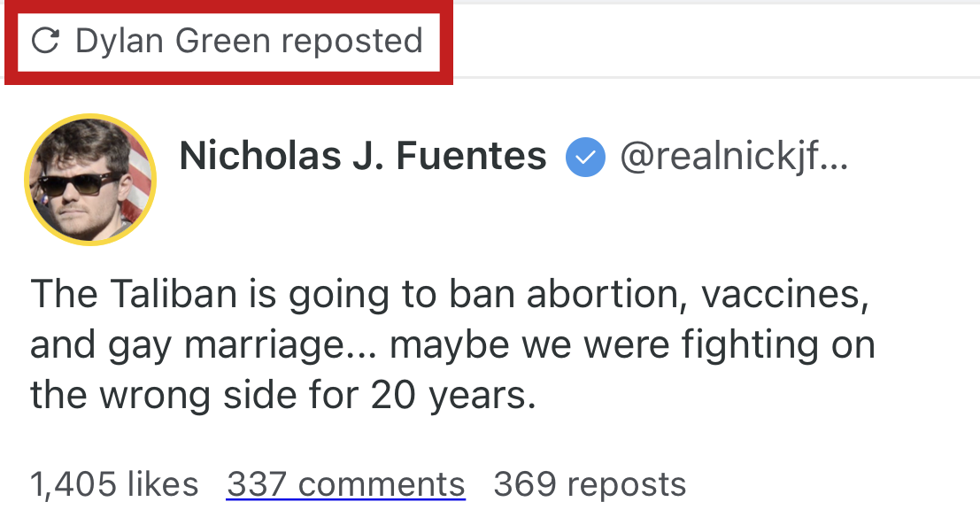This screenshot has width=980, height=525.
Task: Show the 369 reposts list
Action: pos(590,484)
